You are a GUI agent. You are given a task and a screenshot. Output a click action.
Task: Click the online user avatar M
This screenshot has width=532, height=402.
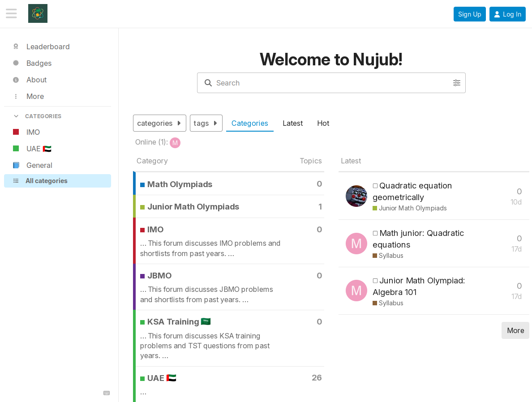tap(175, 142)
